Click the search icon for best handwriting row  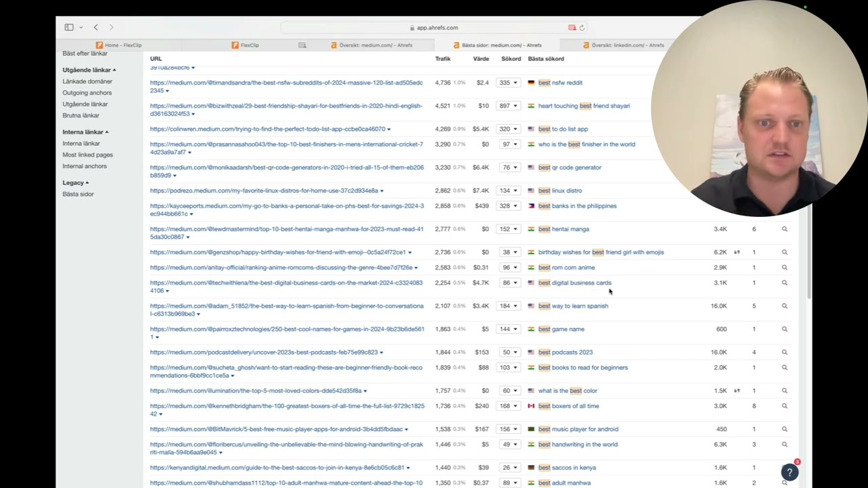point(785,445)
